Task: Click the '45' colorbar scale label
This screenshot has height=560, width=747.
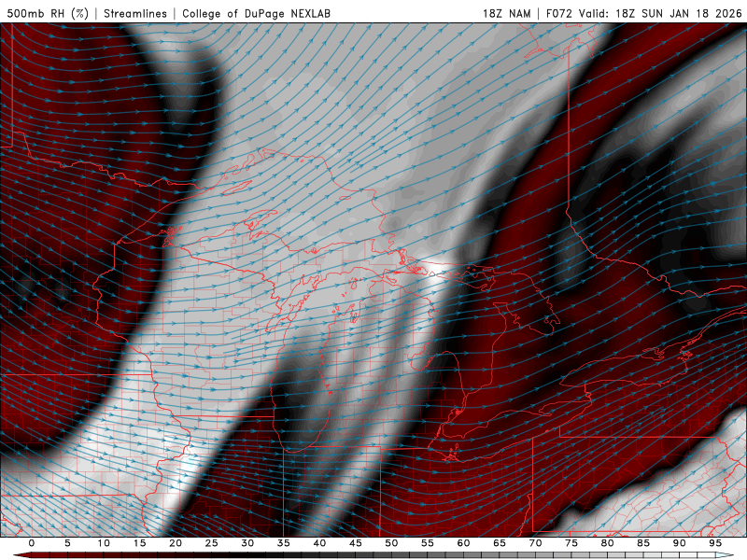Action: (356, 543)
